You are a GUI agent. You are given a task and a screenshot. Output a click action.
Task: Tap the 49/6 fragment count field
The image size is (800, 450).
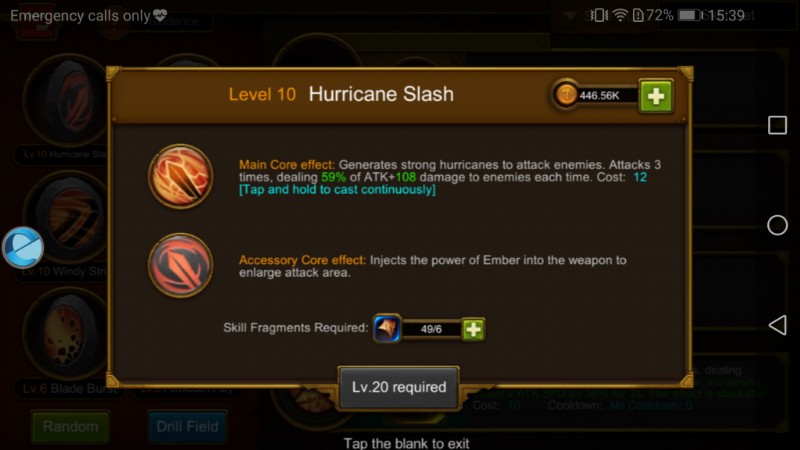(431, 329)
